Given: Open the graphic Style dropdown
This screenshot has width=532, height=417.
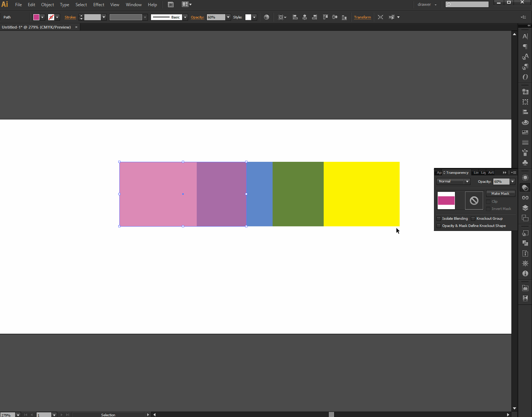Looking at the screenshot, I should pyautogui.click(x=254, y=17).
